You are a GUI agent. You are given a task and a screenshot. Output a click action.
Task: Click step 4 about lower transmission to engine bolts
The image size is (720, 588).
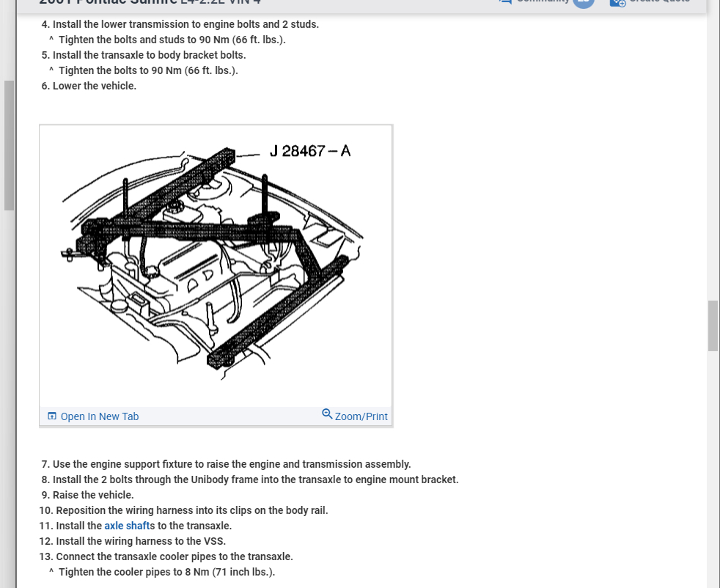(180, 24)
